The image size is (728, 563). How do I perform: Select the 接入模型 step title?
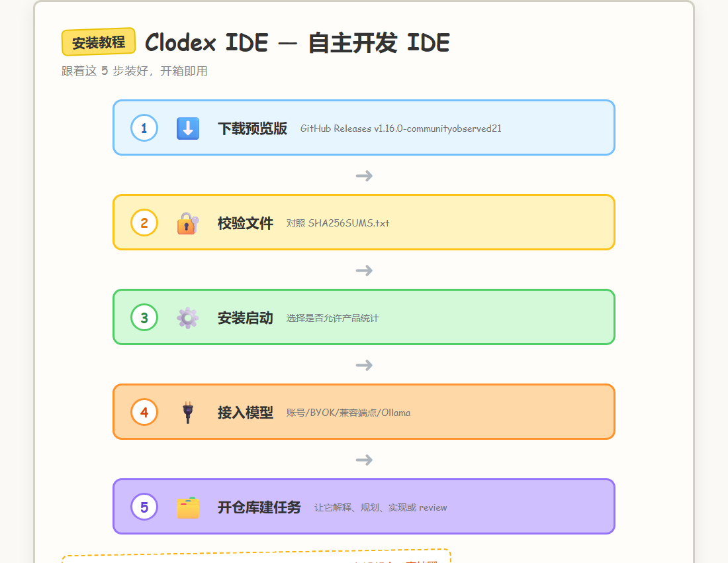246,413
